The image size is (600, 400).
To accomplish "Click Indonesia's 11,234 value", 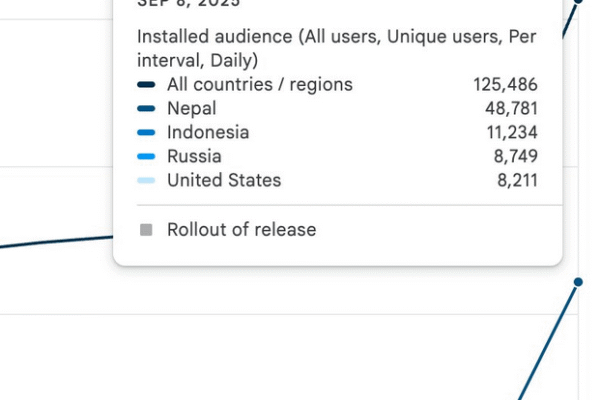I will click(x=511, y=133).
